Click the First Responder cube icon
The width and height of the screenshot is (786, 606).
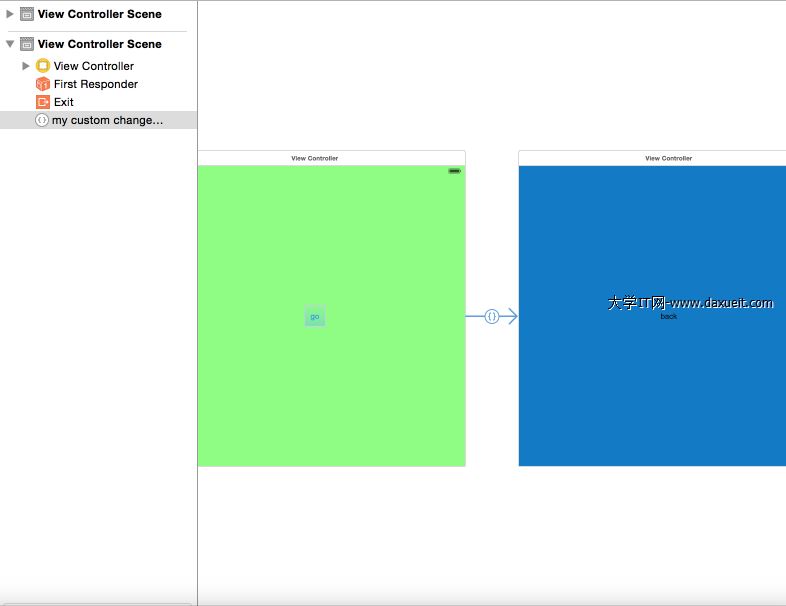[x=43, y=84]
